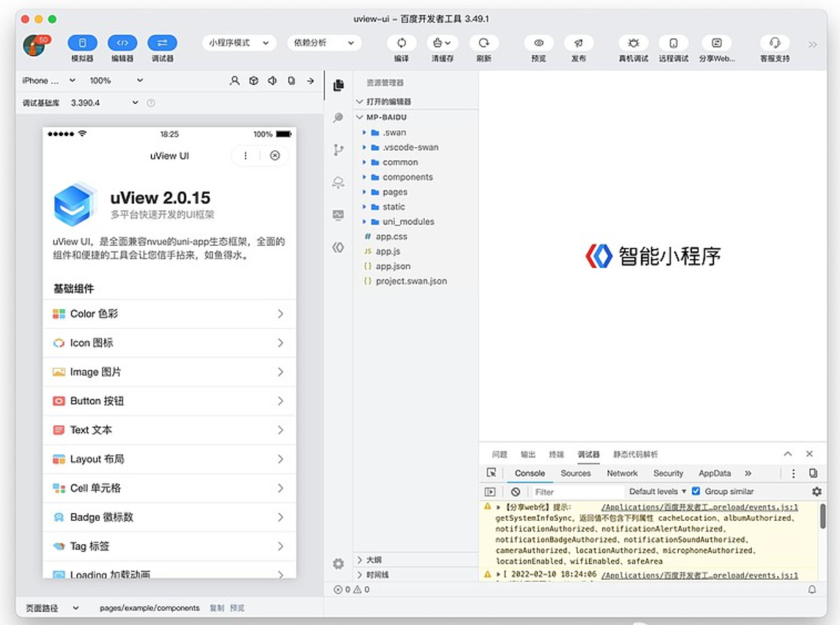840x625 pixels.
Task: Open the 分享Web... tool
Action: tap(717, 43)
